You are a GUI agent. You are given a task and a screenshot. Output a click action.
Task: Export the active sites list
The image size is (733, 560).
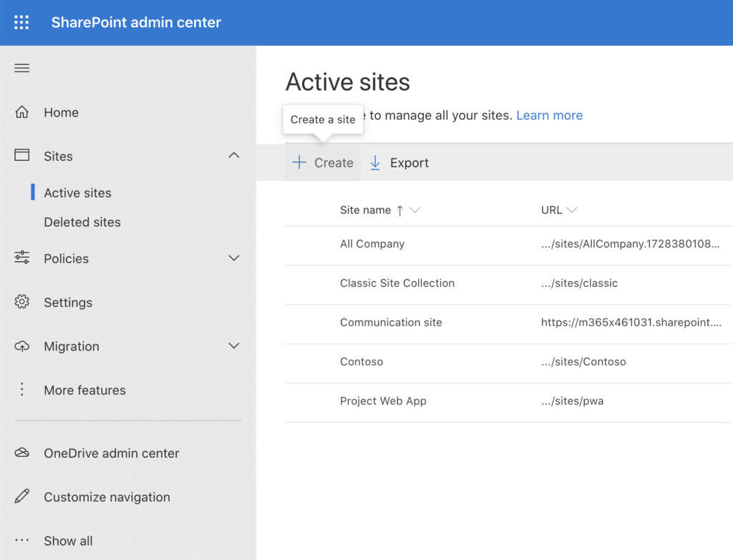point(399,163)
